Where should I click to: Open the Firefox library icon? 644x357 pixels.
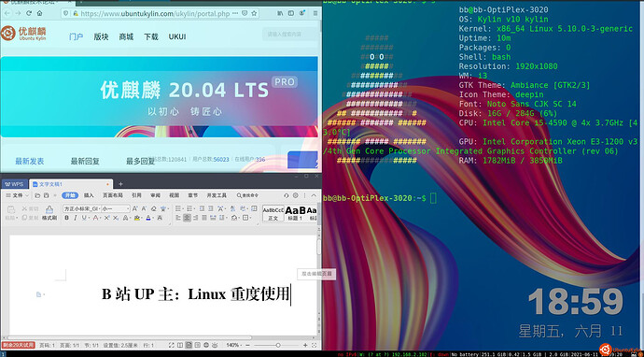point(280,13)
